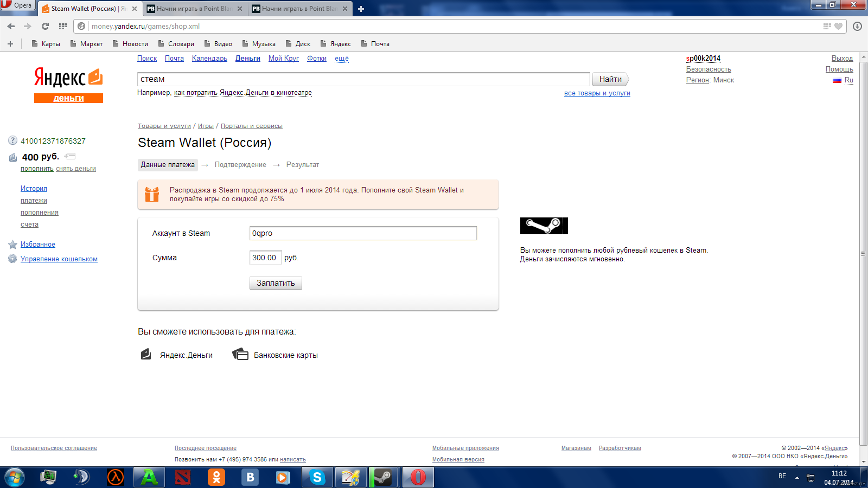Click the heart bookmark icon in address bar

click(838, 26)
